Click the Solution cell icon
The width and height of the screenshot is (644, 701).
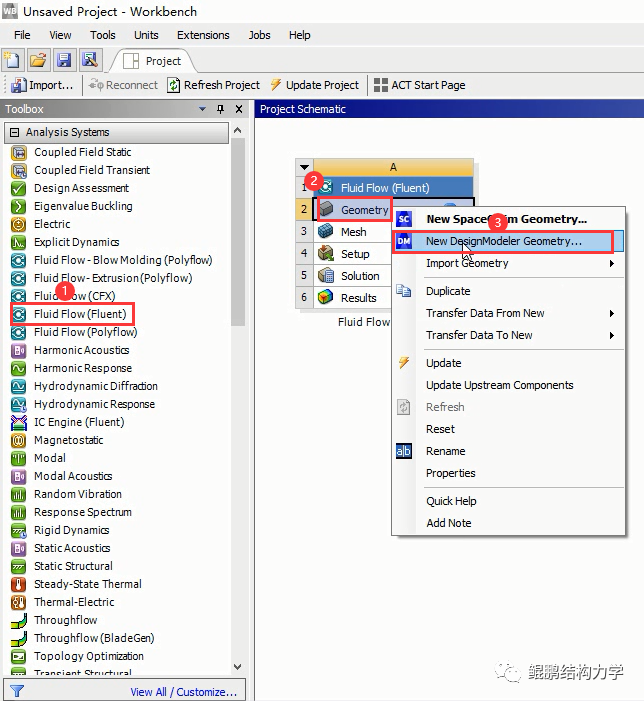coord(326,275)
